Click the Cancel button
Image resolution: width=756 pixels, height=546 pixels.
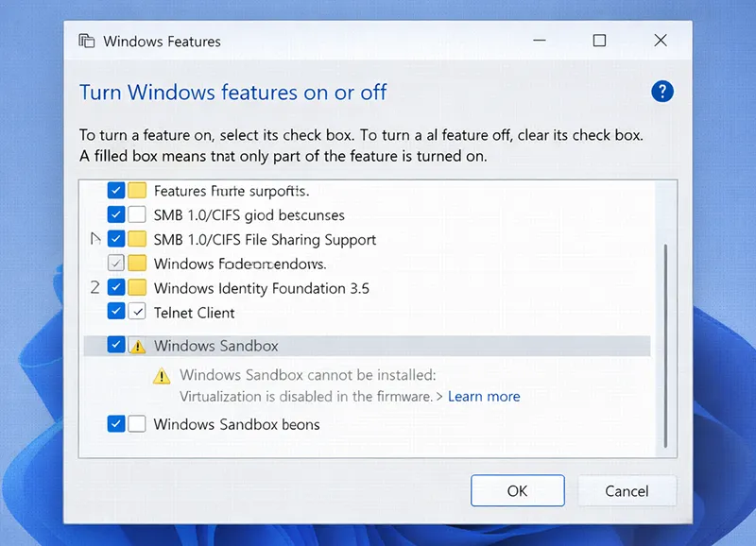click(x=626, y=490)
